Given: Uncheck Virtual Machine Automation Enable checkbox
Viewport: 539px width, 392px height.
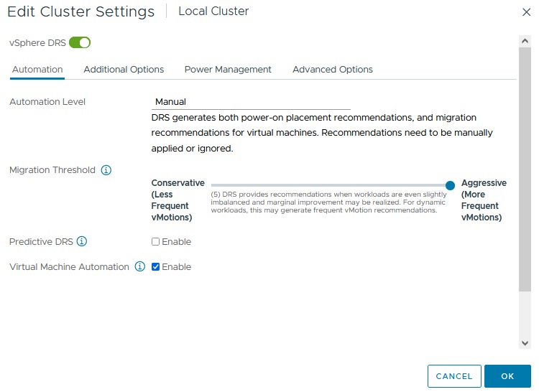Looking at the screenshot, I should tap(155, 267).
